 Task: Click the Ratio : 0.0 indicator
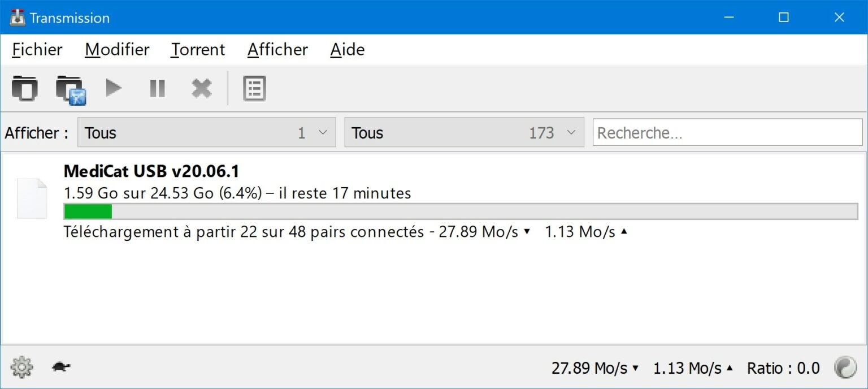point(784,367)
